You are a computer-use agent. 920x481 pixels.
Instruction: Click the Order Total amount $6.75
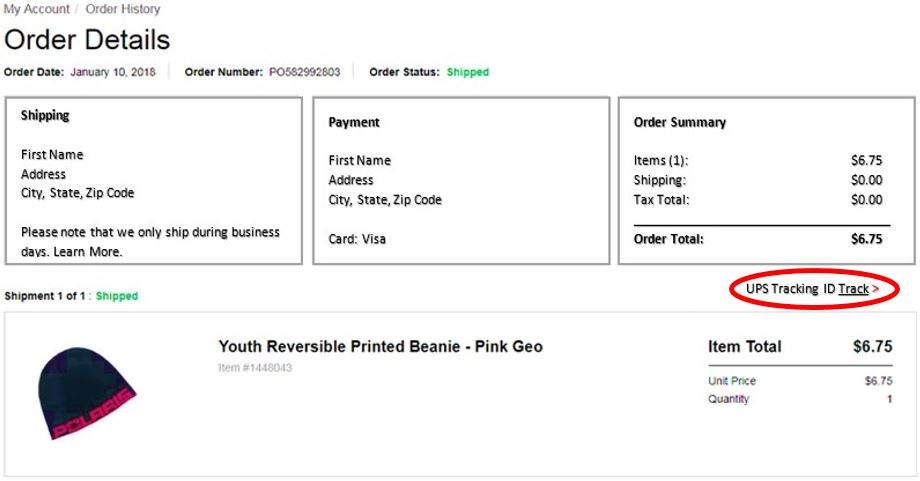coord(866,239)
